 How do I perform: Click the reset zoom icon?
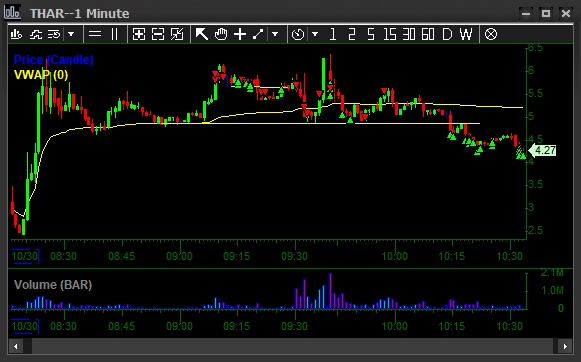tap(177, 34)
